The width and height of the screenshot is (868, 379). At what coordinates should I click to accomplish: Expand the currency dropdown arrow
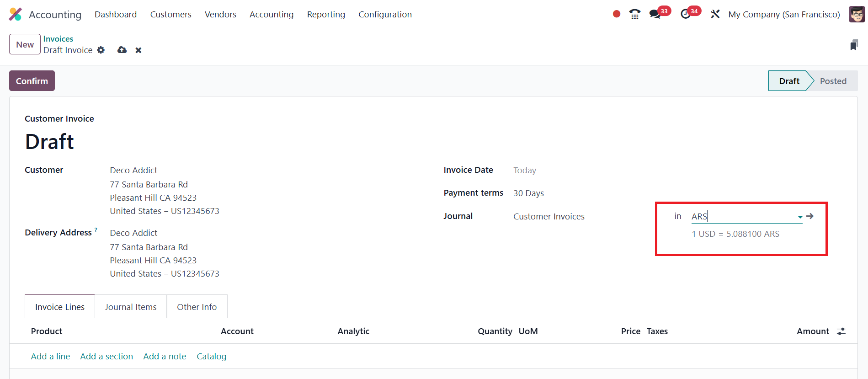point(800,217)
